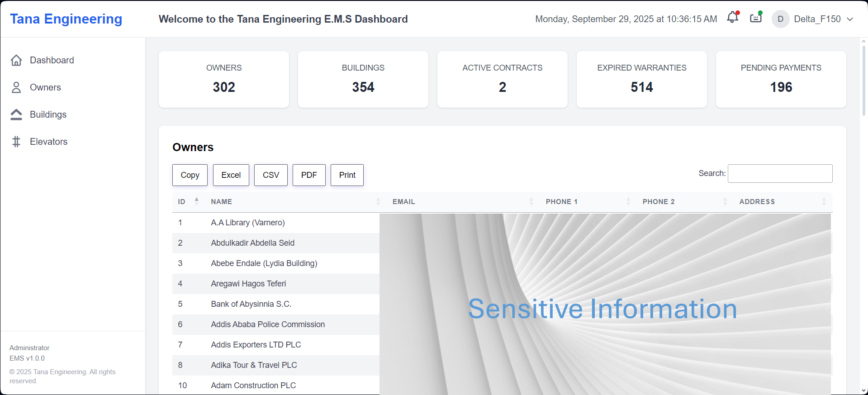Click the D user avatar circle
This screenshot has height=395, width=868.
(780, 19)
